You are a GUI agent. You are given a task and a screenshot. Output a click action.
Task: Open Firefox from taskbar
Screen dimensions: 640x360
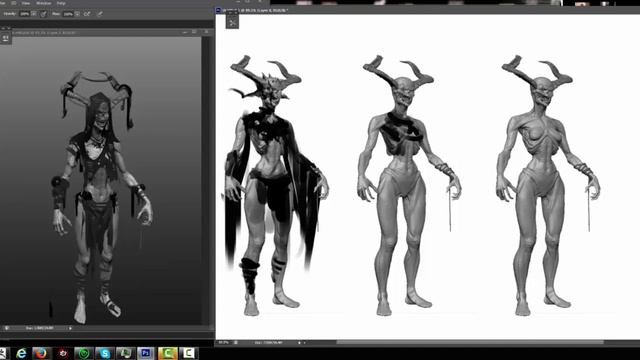pyautogui.click(x=41, y=353)
